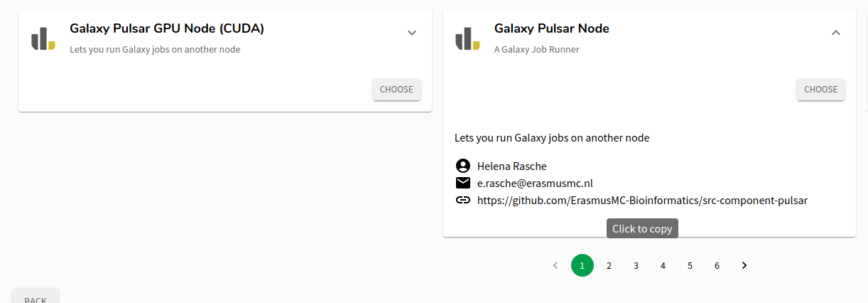868x303 pixels.
Task: Open page 3 of results
Action: click(636, 265)
